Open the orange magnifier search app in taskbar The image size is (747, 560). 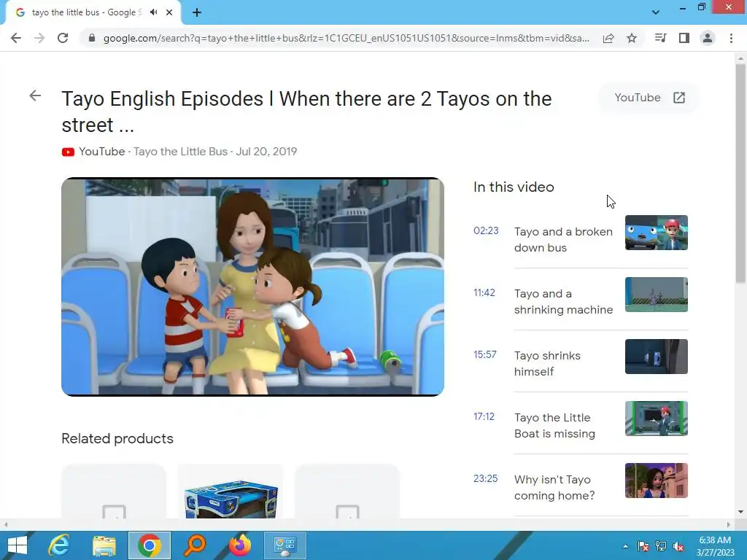coord(195,545)
